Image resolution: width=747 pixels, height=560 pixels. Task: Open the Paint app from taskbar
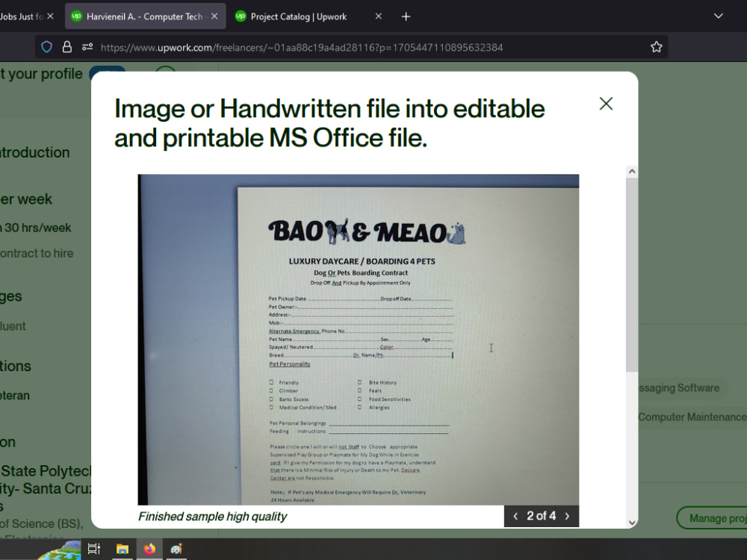point(176,549)
